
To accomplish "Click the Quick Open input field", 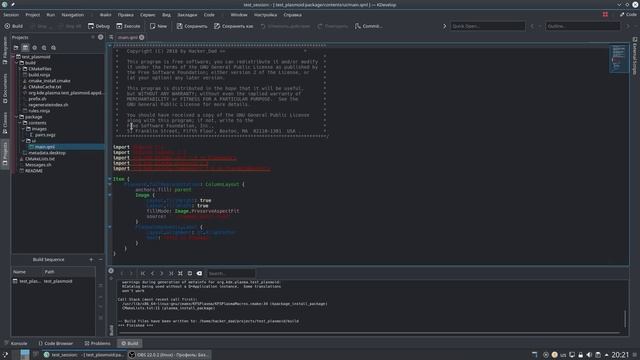I will tap(487, 26).
